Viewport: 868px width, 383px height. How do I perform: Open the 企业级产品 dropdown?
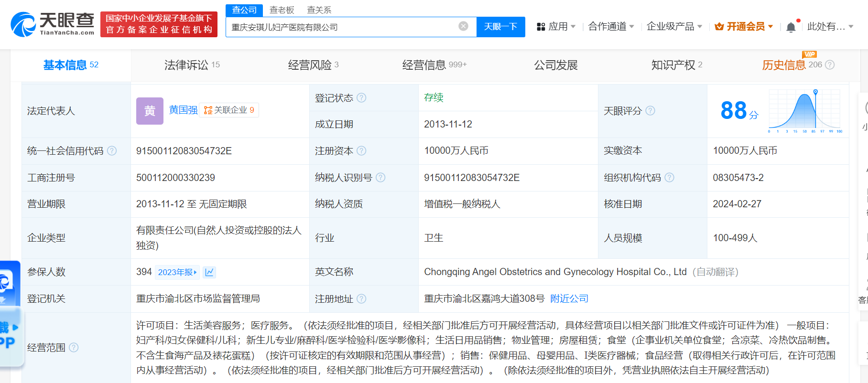tap(674, 27)
